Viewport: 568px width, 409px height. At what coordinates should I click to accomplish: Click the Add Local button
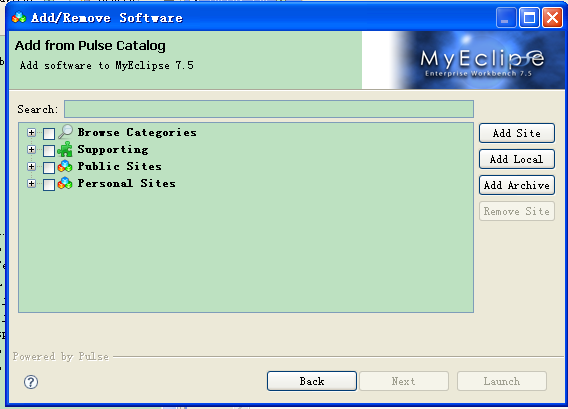(x=517, y=159)
